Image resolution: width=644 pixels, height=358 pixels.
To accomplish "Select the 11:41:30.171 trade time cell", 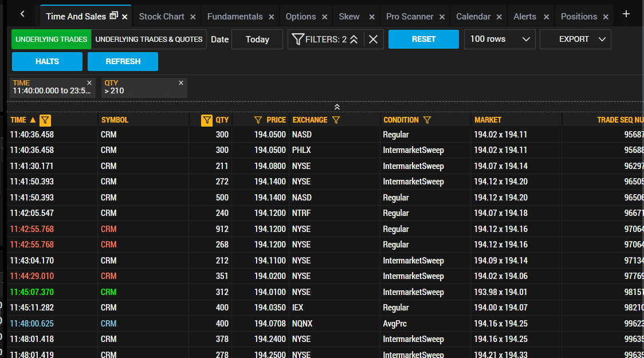I will tap(32, 166).
